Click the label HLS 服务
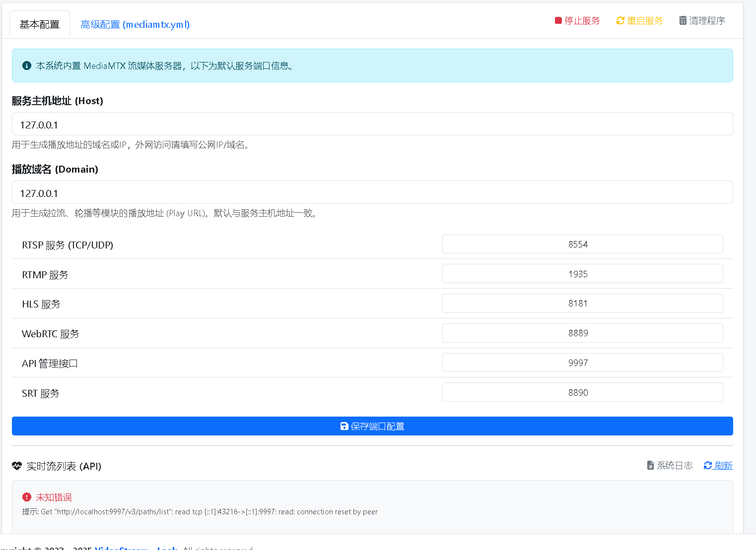 click(x=41, y=304)
